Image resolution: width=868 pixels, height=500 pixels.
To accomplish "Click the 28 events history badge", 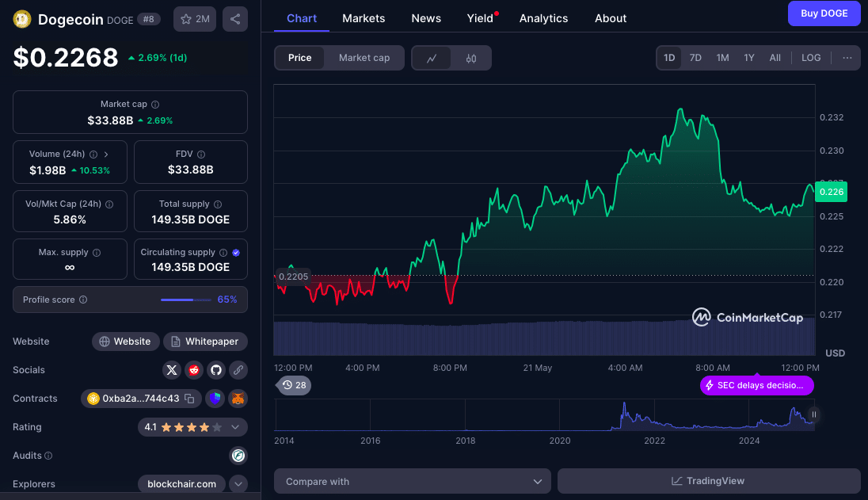I will click(x=294, y=385).
